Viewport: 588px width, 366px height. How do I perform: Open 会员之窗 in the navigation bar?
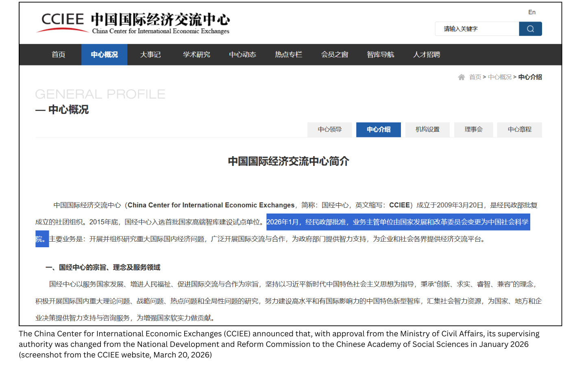click(x=334, y=54)
